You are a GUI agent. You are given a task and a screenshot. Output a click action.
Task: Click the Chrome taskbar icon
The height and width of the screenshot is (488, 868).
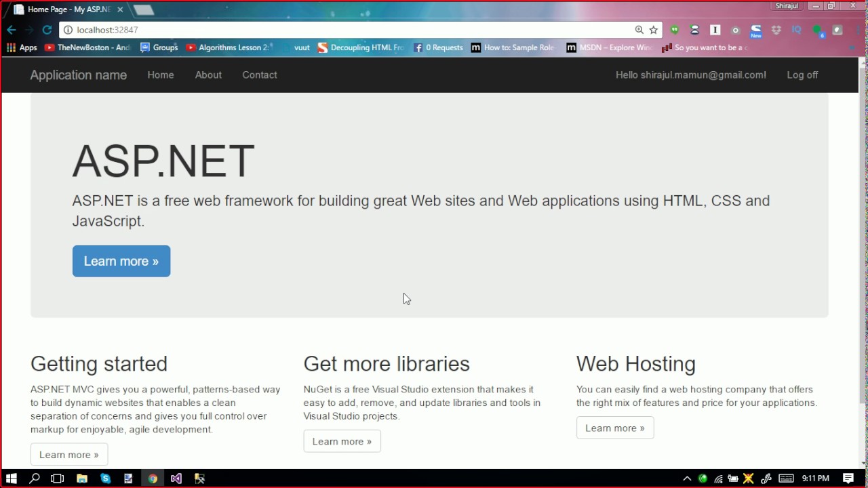click(153, 479)
